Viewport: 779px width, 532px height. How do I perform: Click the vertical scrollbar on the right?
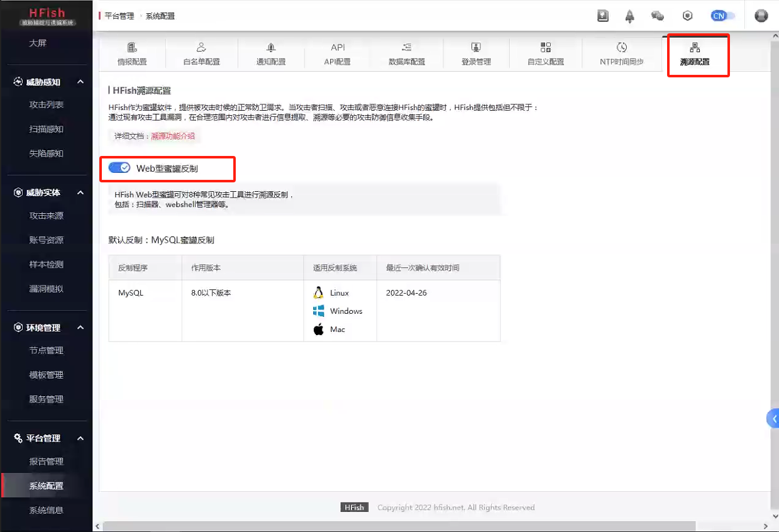click(775, 277)
